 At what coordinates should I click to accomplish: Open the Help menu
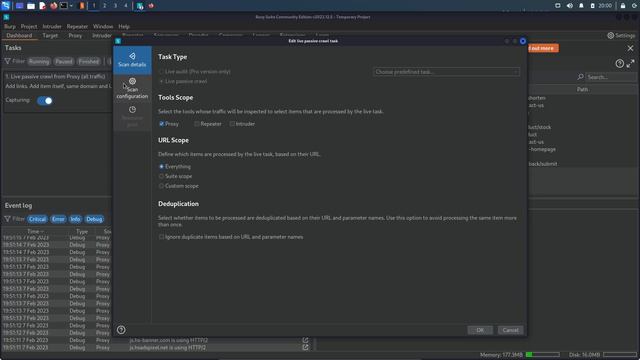pos(124,27)
